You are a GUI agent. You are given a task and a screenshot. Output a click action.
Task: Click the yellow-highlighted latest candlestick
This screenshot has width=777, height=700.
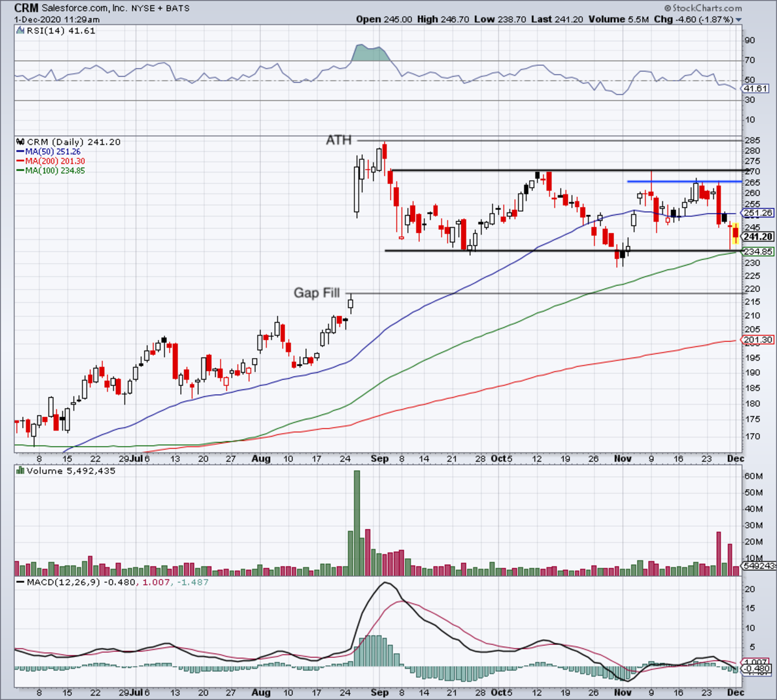(x=736, y=233)
